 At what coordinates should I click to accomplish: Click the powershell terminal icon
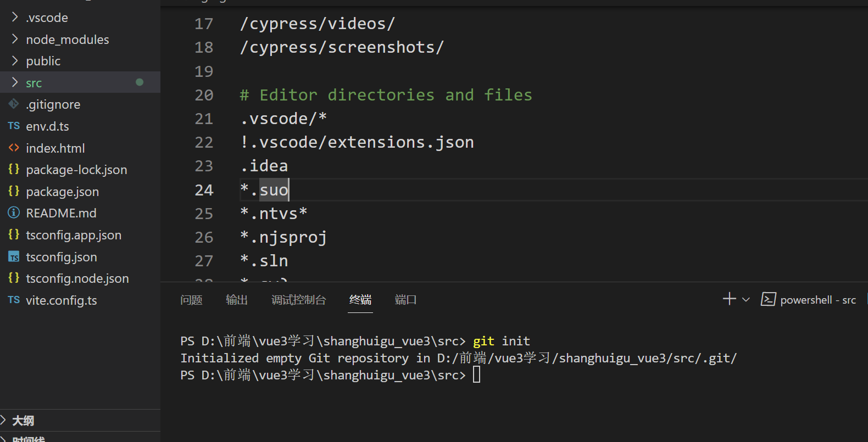coord(768,299)
